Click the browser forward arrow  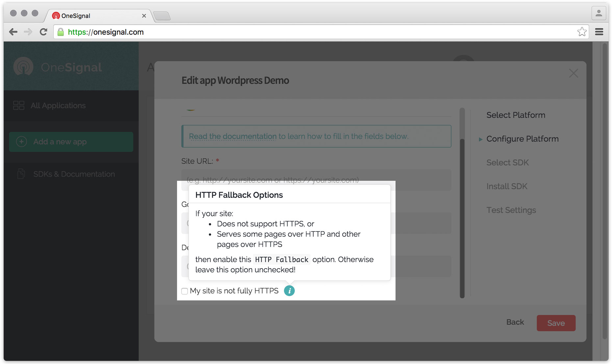(x=28, y=32)
